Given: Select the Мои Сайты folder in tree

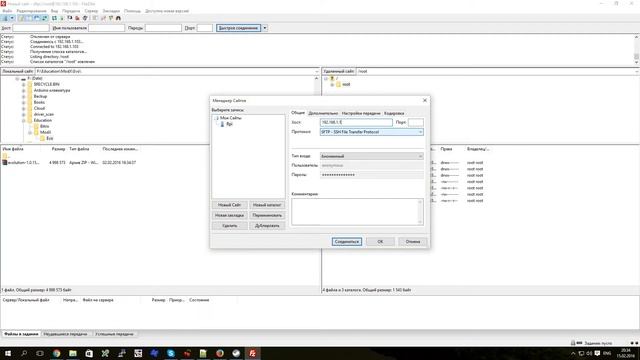Looking at the screenshot, I should (x=231, y=118).
